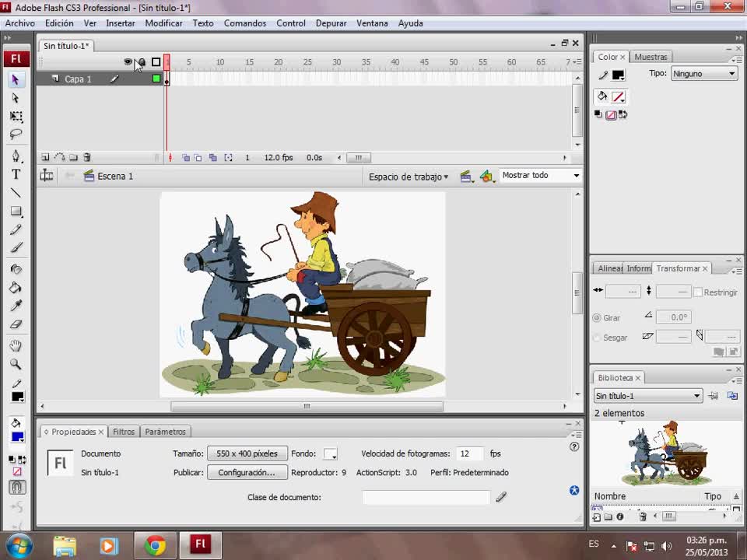Viewport: 747px width, 560px height.
Task: Select the Zoom magnifier tool
Action: 16,364
